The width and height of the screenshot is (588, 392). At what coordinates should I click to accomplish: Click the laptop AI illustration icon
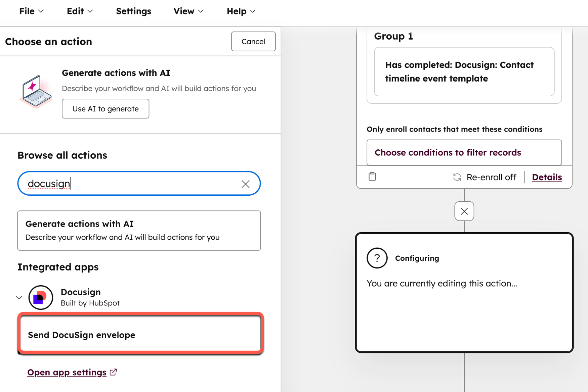pyautogui.click(x=35, y=91)
